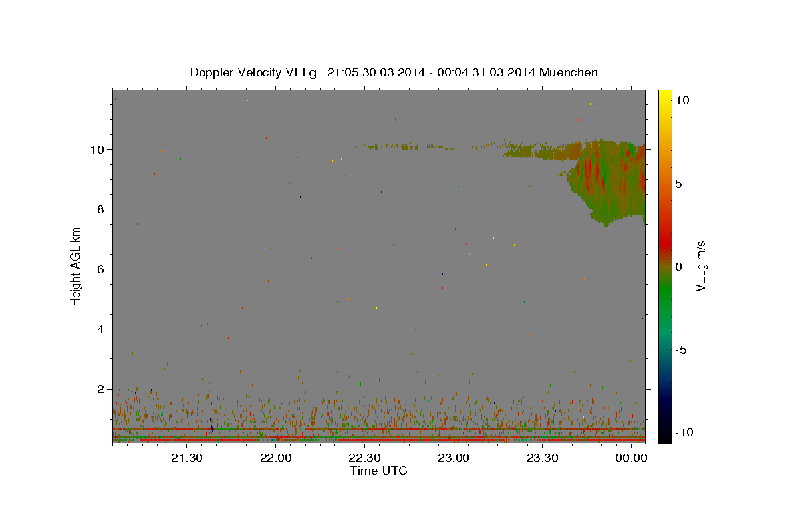The image size is (798, 532).
Task: Click the colorbar label -5
Action: 680,350
